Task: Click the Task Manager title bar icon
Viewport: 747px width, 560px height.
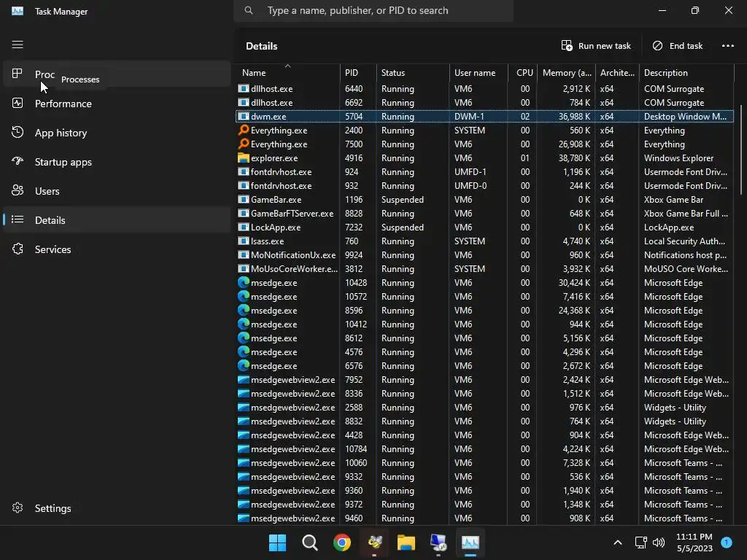Action: point(18,10)
